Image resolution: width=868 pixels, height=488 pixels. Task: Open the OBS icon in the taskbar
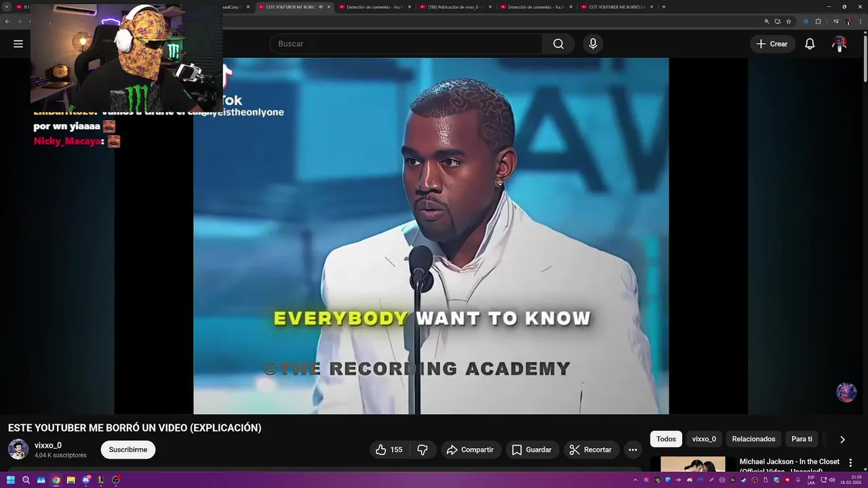116,480
